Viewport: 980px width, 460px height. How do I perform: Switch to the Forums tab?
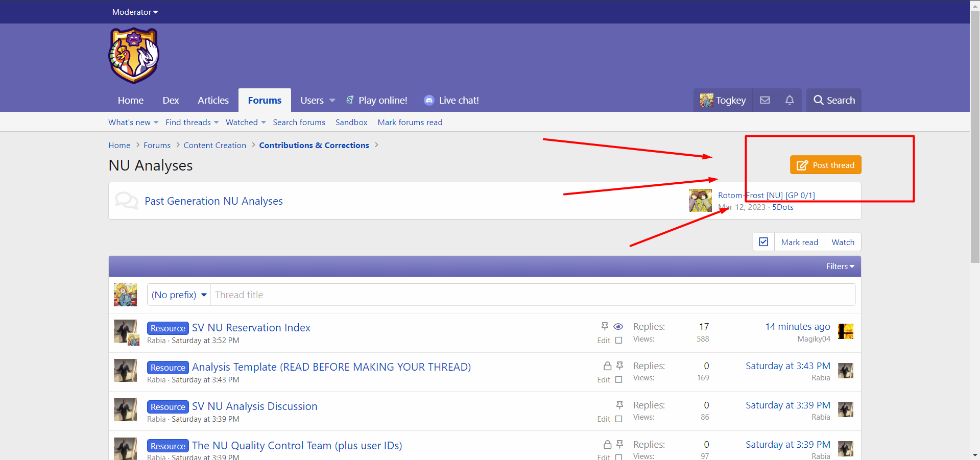pos(265,100)
